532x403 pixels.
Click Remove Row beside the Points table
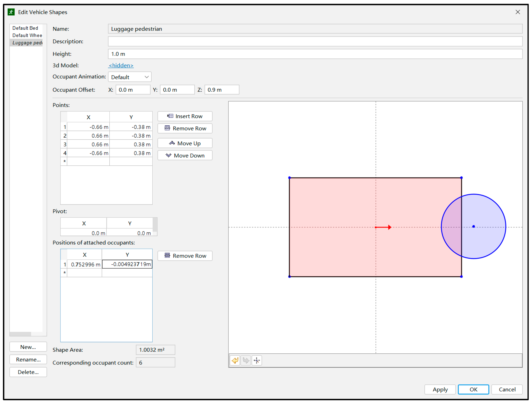pos(185,129)
